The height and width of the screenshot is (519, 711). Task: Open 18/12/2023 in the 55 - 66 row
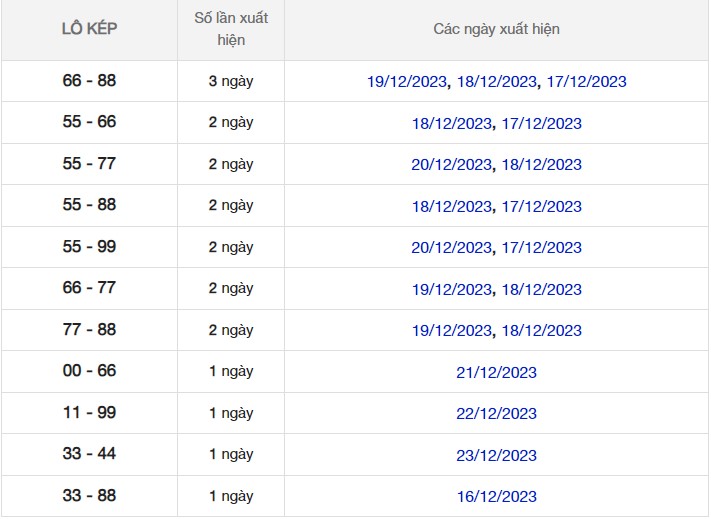452,124
